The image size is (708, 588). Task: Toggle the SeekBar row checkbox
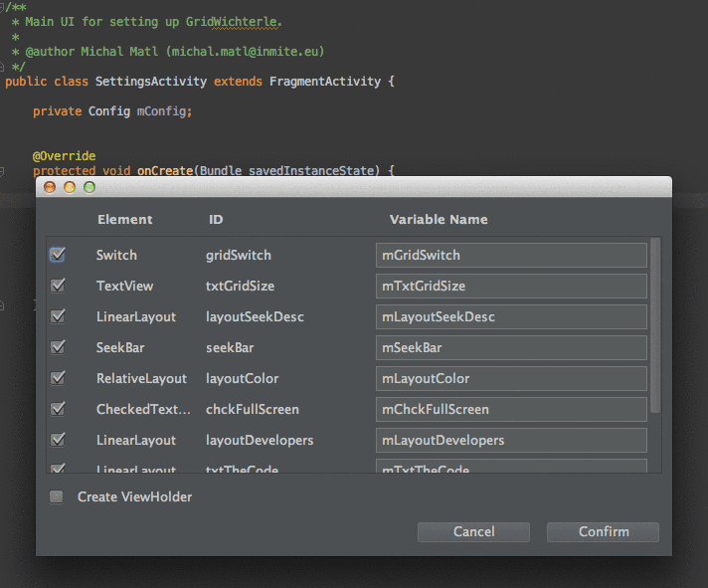point(58,347)
